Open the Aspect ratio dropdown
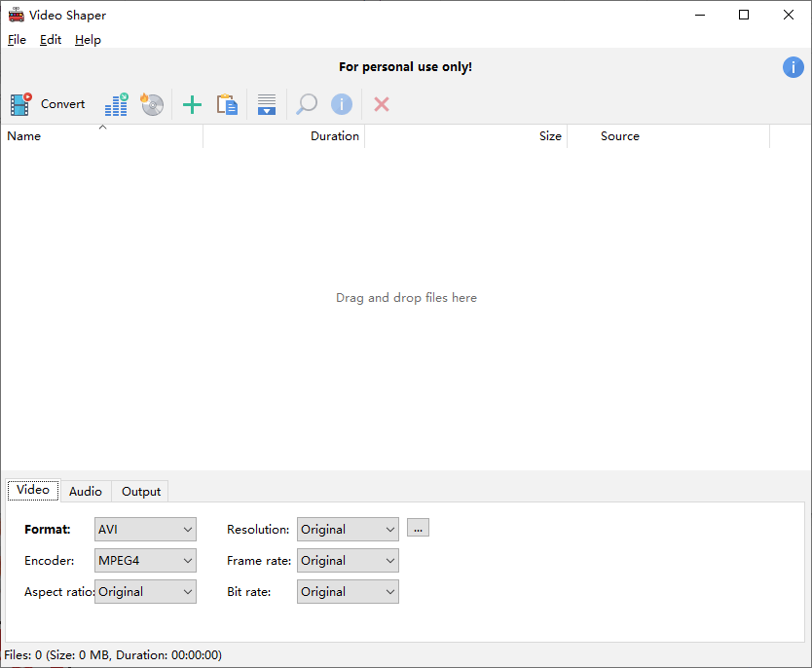Screen dimensions: 812x668 pos(145,591)
